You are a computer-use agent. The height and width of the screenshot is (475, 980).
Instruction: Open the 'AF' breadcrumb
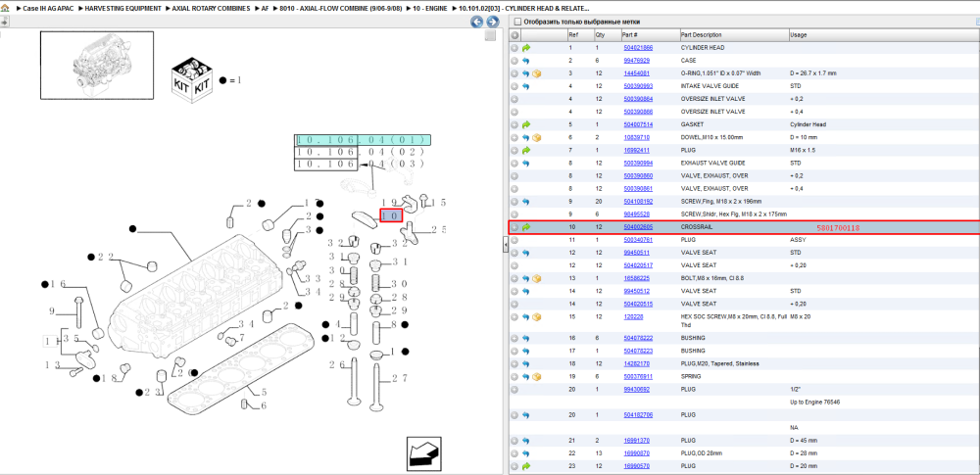[265, 9]
